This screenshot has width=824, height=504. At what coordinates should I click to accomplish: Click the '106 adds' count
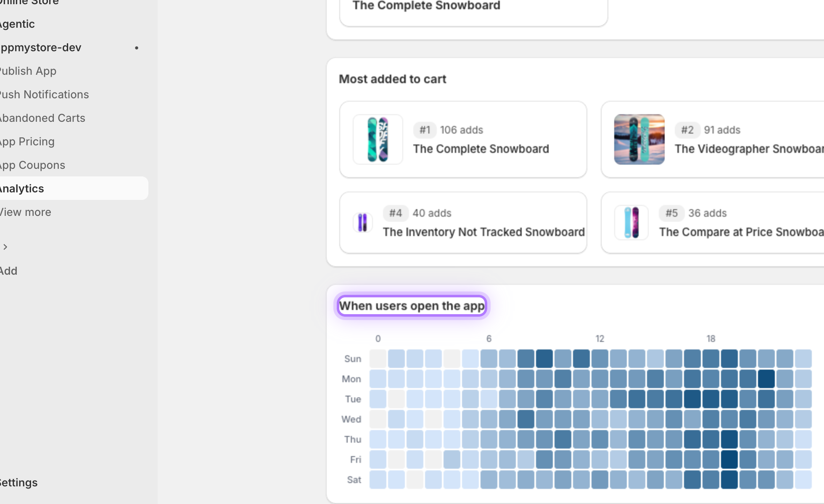click(462, 130)
